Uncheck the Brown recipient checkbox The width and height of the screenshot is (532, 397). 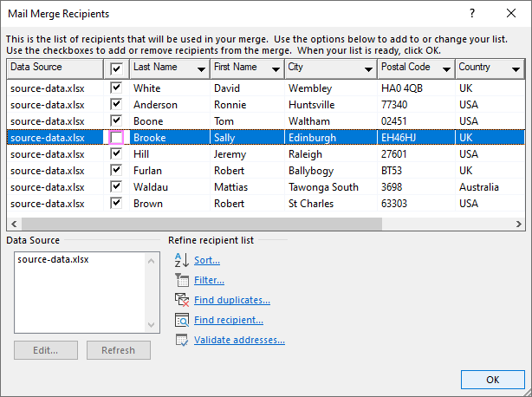[x=116, y=203]
